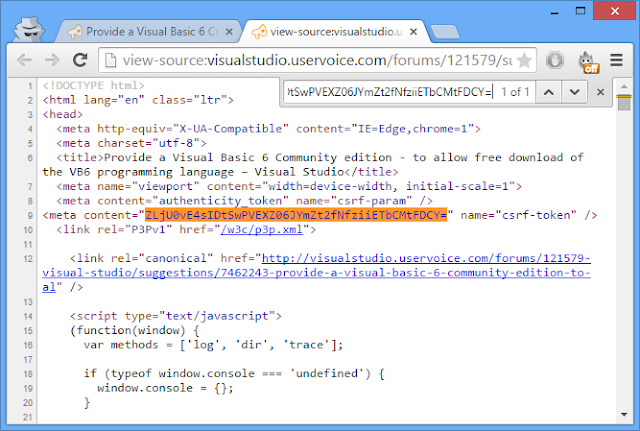Go back to the previous page
The image size is (640, 431).
[x=24, y=60]
